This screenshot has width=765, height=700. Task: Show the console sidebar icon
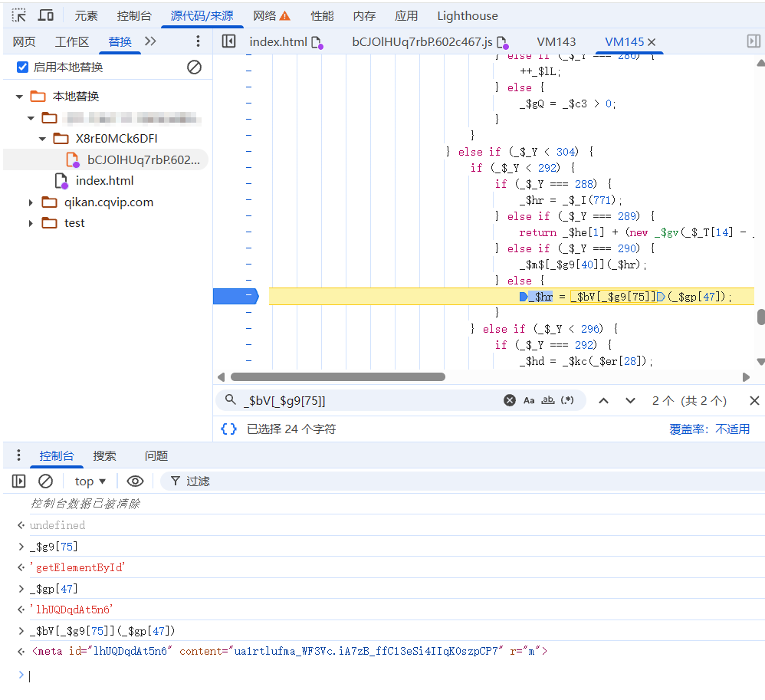click(x=19, y=481)
